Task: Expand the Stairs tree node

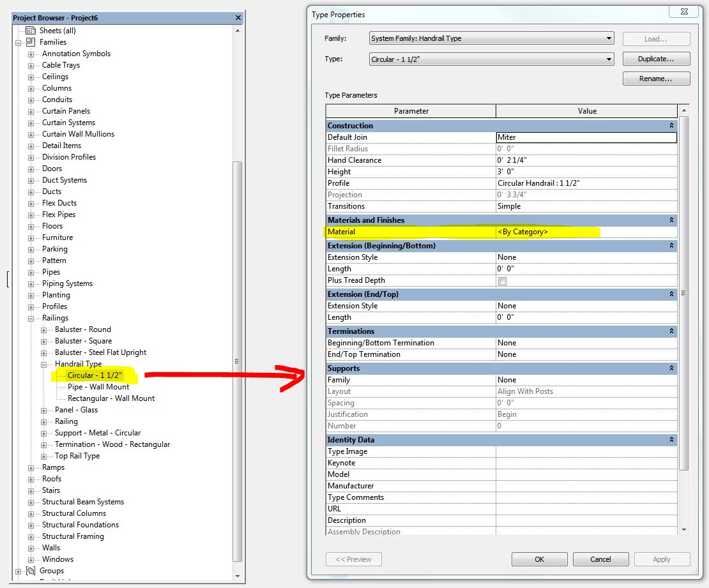Action: (x=31, y=490)
